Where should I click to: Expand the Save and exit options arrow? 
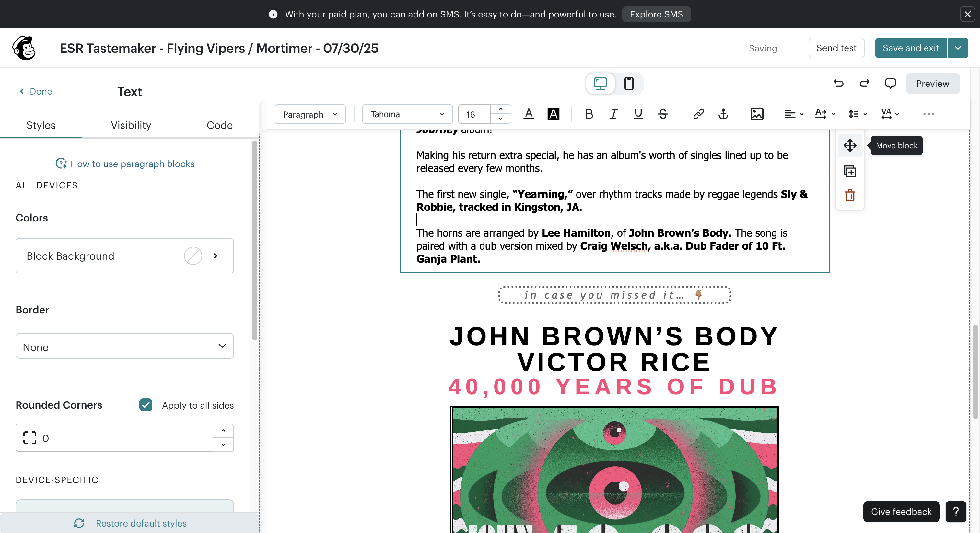point(958,48)
